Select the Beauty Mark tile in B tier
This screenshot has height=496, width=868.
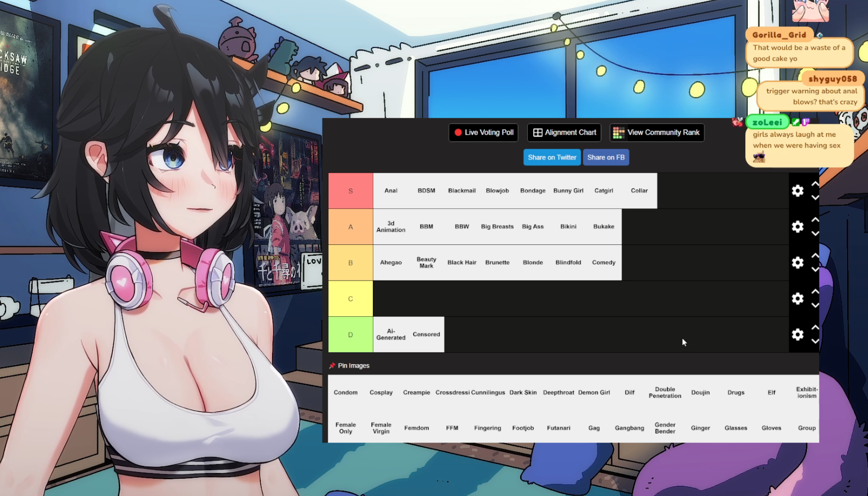[x=426, y=262]
